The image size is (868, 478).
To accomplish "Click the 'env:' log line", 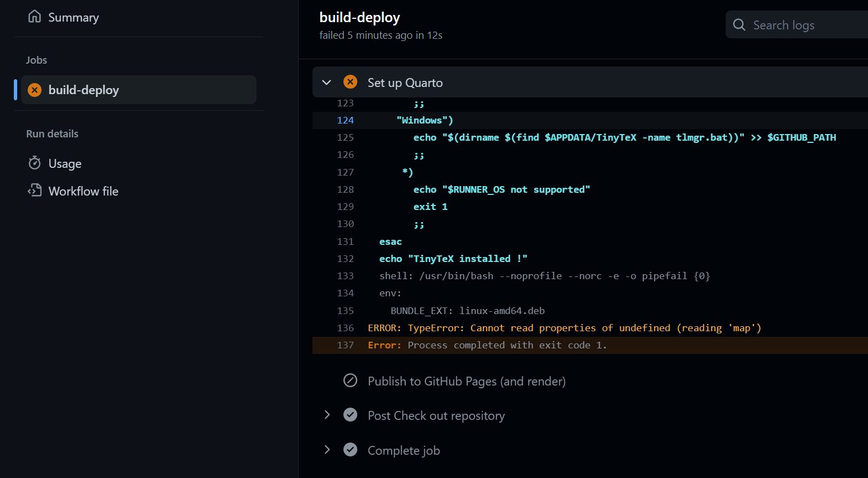I will point(390,293).
